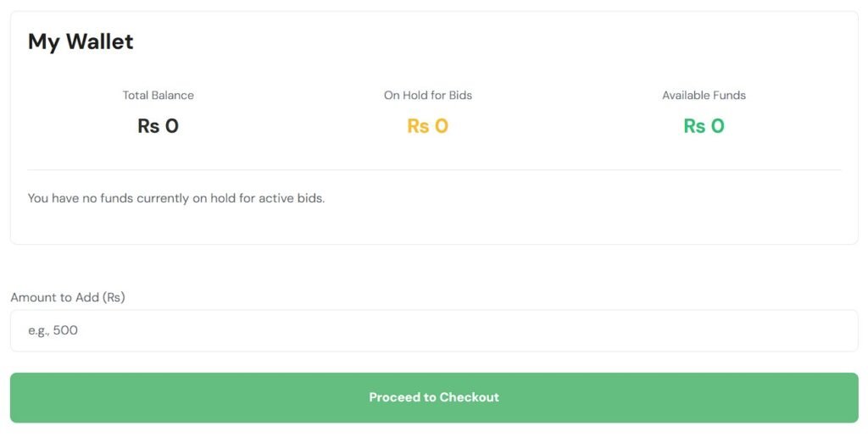Click the e.g., 500 placeholder text
The image size is (868, 437).
click(53, 330)
